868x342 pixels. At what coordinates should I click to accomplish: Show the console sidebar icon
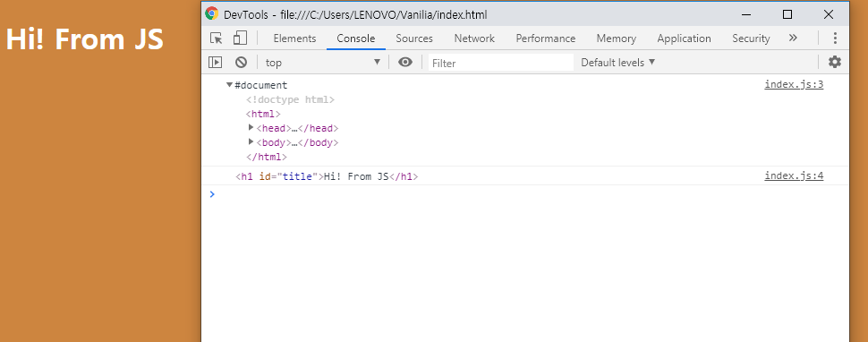point(215,63)
